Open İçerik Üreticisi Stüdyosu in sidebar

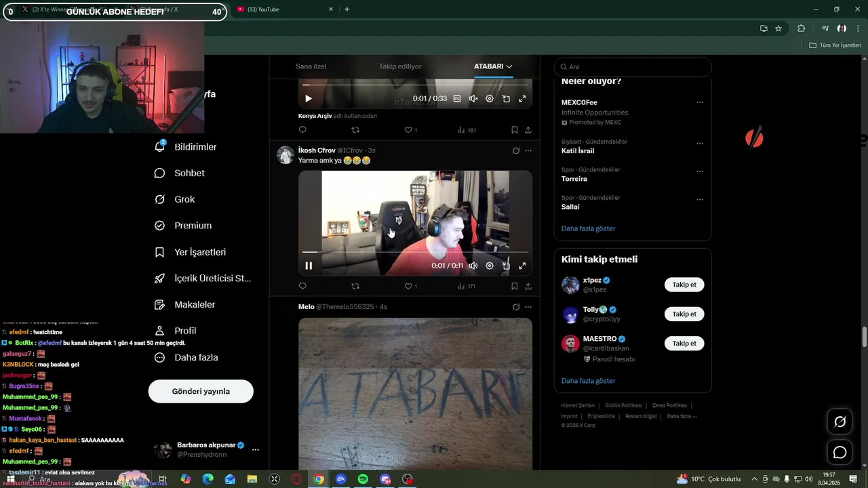tap(203, 278)
